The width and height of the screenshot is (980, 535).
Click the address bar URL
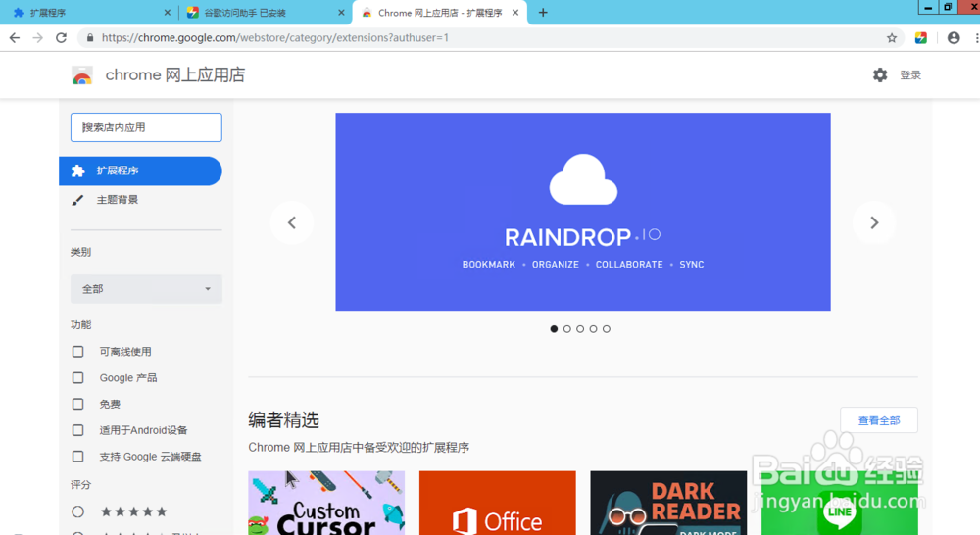[275, 38]
